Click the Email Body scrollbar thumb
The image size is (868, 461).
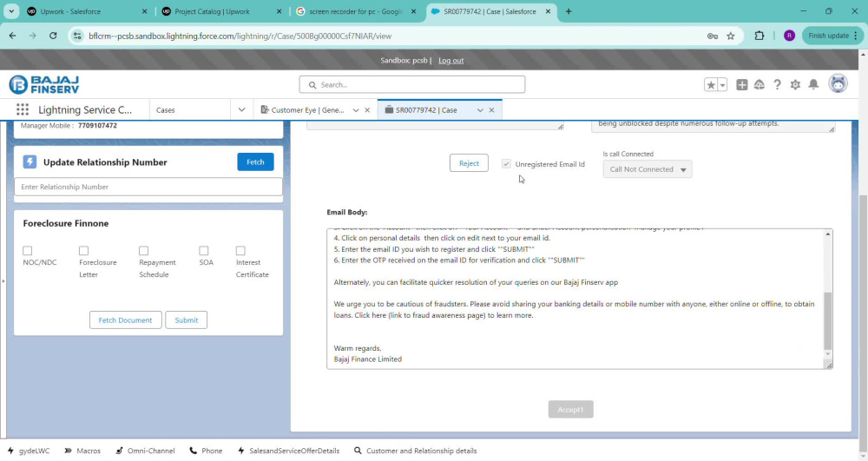click(x=827, y=321)
